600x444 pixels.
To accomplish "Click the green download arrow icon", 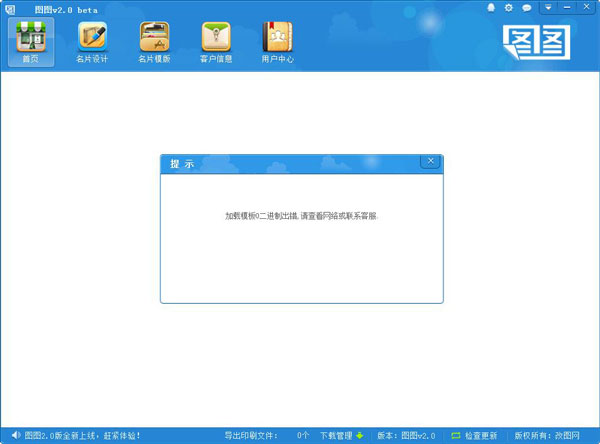I will [x=360, y=435].
